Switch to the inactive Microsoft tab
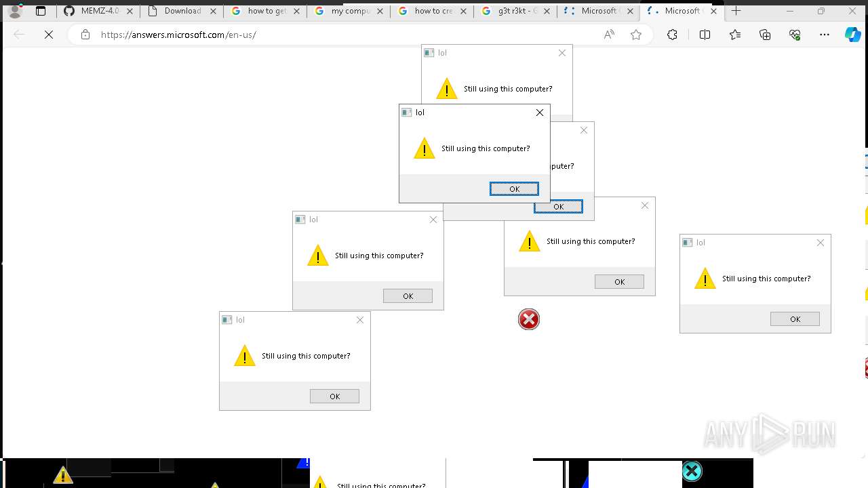The image size is (868, 488). click(x=599, y=11)
